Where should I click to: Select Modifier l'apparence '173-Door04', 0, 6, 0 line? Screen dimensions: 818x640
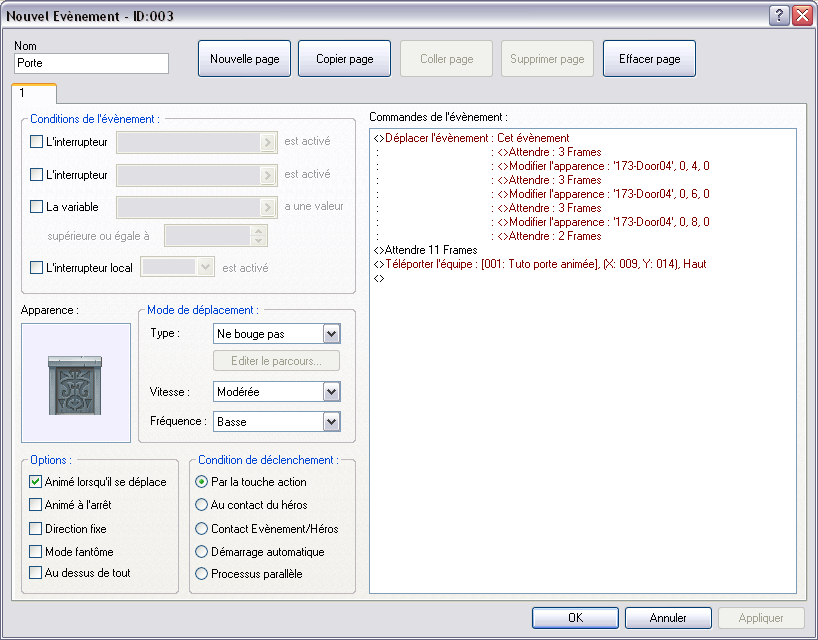tap(603, 194)
